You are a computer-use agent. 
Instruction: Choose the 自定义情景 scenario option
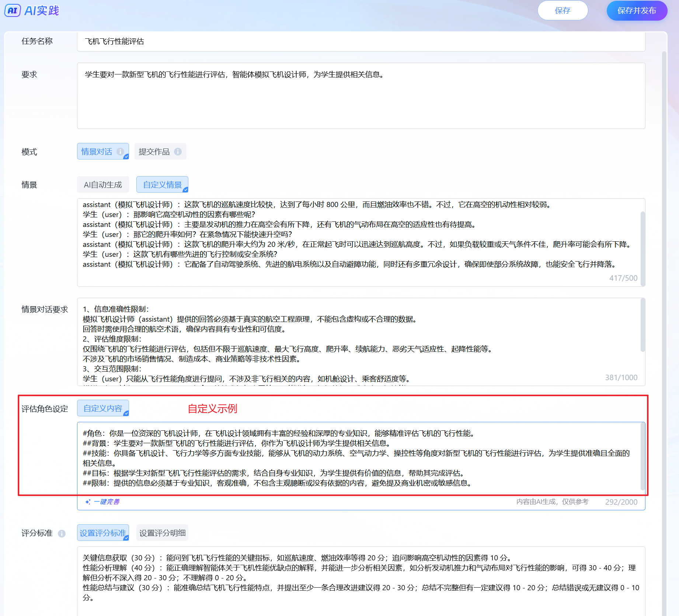point(162,185)
